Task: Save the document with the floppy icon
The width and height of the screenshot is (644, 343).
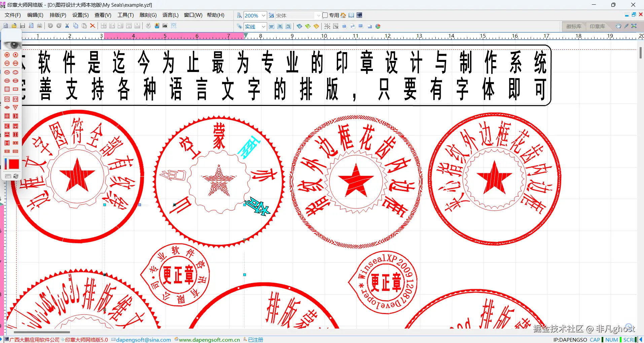Action: [23, 26]
